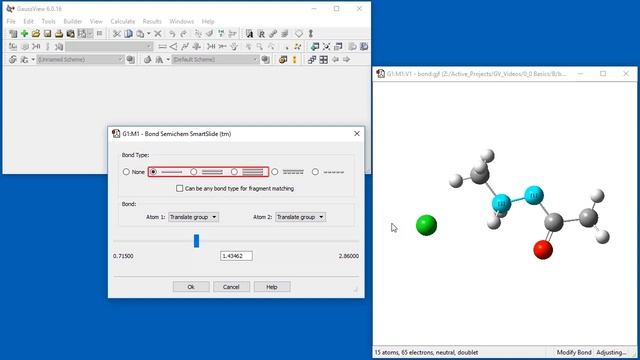
Task: Expand the dropdown arrow beside the movie save icon
Action: pos(90,33)
